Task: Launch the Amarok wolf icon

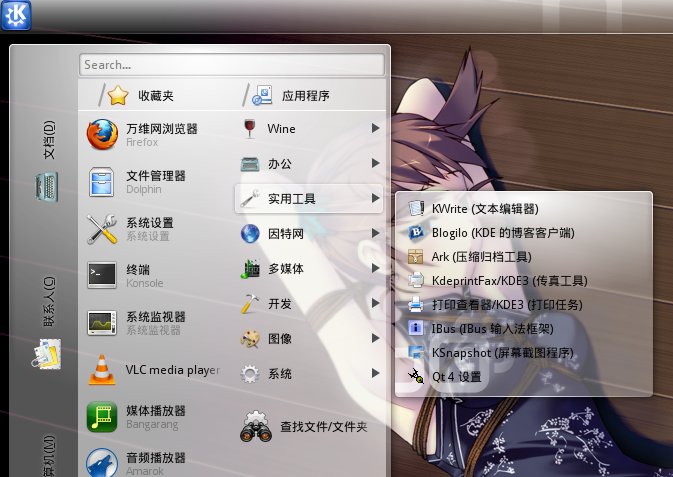Action: click(102, 463)
